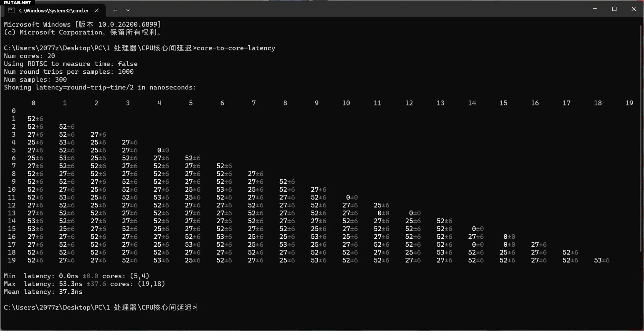Expand the new tab profile dropdown
The image size is (644, 331).
(128, 10)
